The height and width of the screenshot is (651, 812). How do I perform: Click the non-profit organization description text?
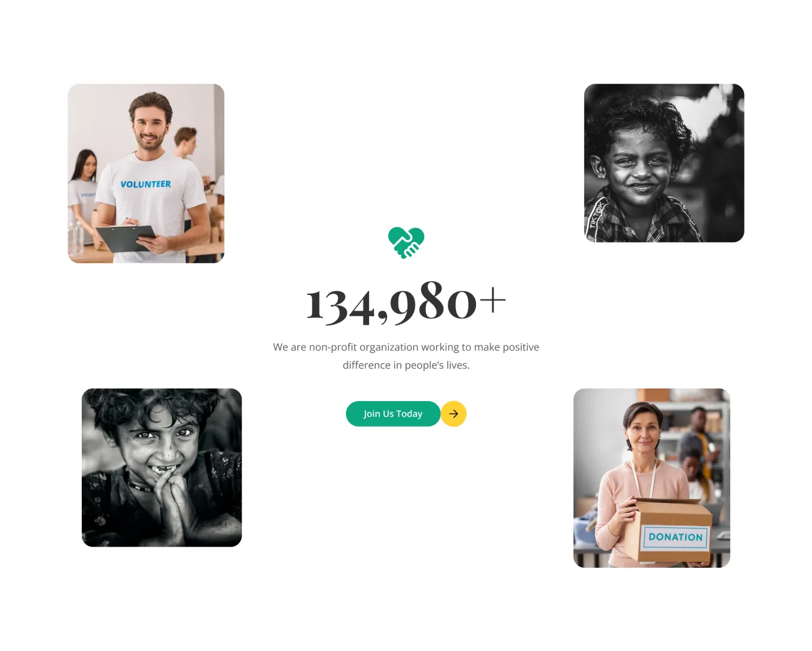coord(406,355)
